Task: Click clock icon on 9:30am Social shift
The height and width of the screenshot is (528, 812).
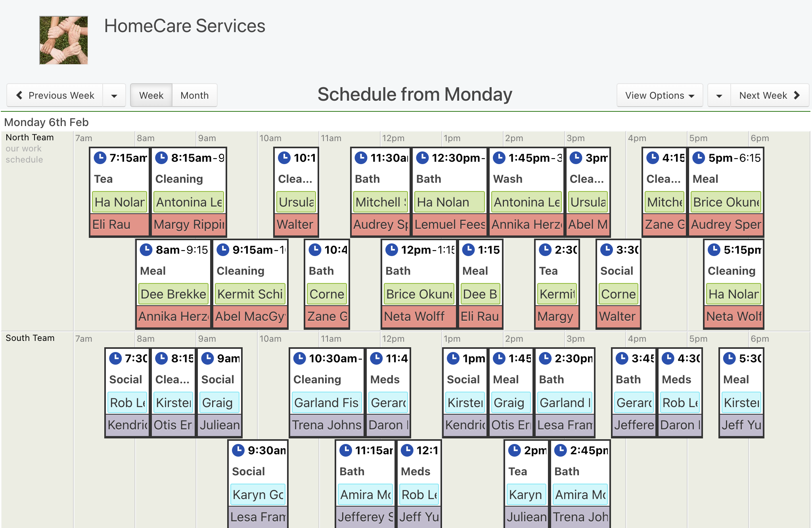Action: coord(238,450)
